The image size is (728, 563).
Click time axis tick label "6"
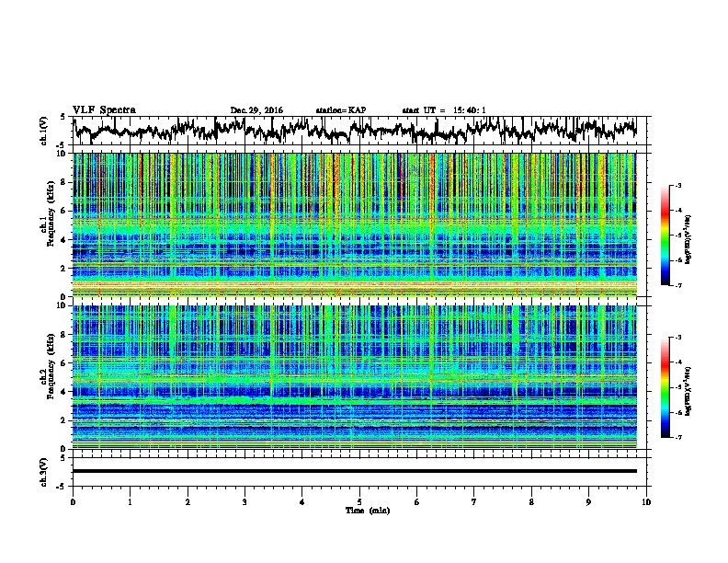pyautogui.click(x=417, y=502)
